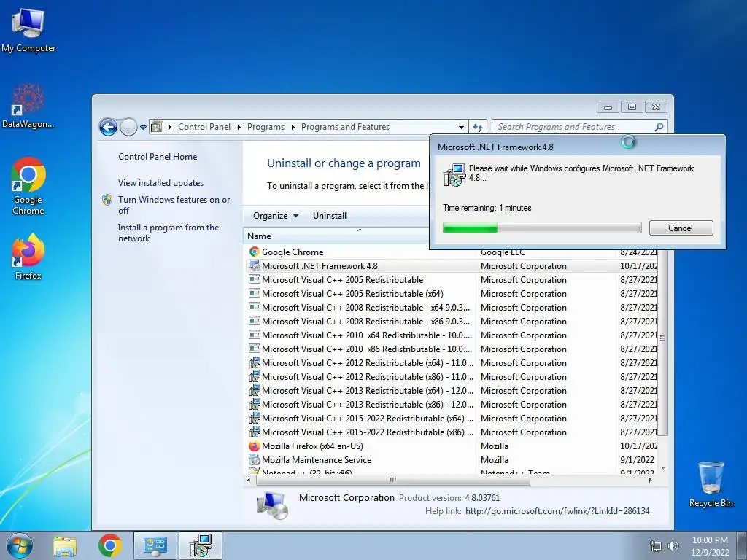The image size is (747, 560).
Task: Click Programs in the breadcrumb
Action: pos(266,127)
